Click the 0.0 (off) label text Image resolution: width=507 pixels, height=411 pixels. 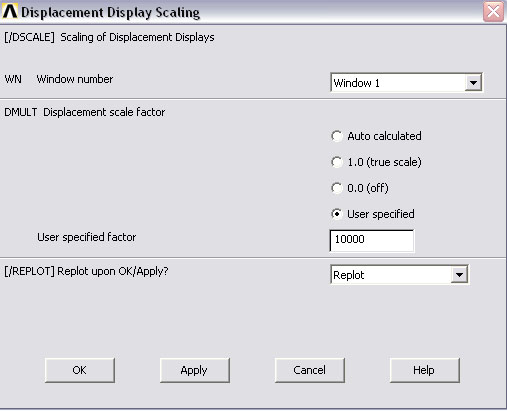368,188
